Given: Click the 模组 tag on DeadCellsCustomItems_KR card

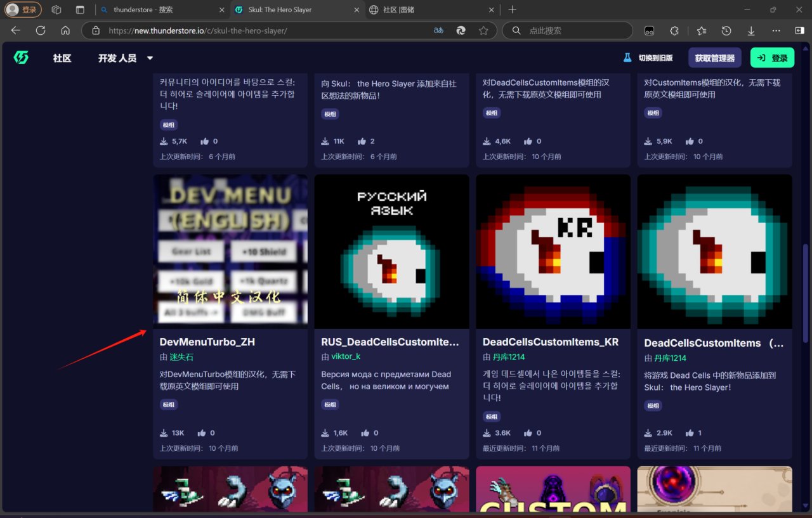Looking at the screenshot, I should [492, 417].
